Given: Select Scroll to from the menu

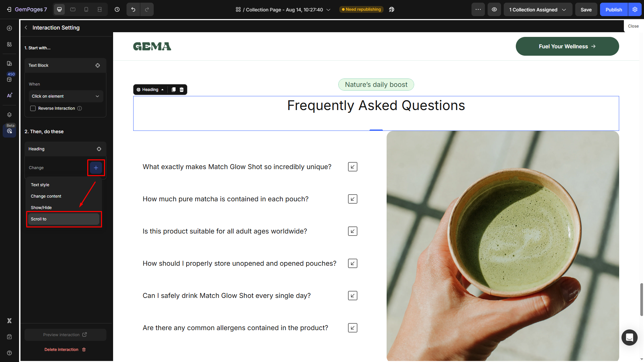Looking at the screenshot, I should (x=64, y=219).
